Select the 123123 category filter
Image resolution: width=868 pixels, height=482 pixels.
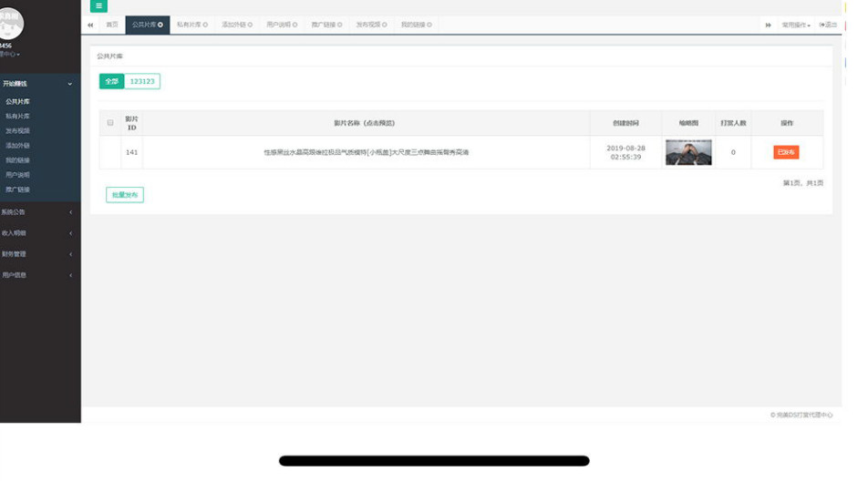142,81
